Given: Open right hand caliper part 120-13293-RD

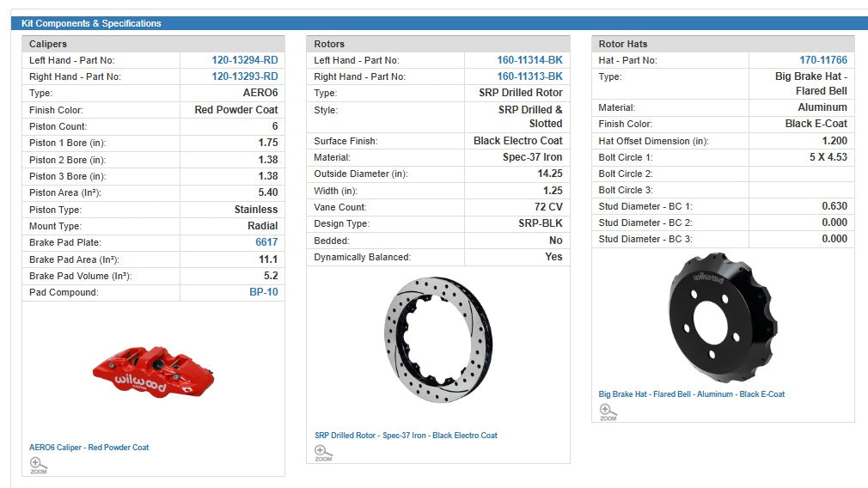Looking at the screenshot, I should point(244,76).
